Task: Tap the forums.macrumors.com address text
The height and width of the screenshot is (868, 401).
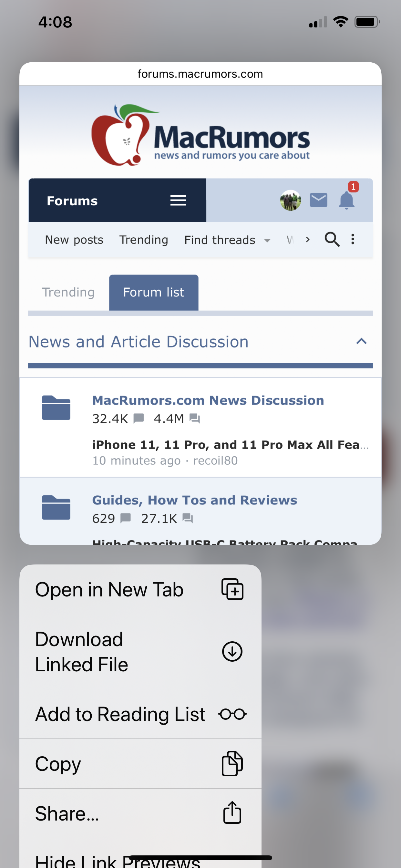Action: tap(200, 74)
